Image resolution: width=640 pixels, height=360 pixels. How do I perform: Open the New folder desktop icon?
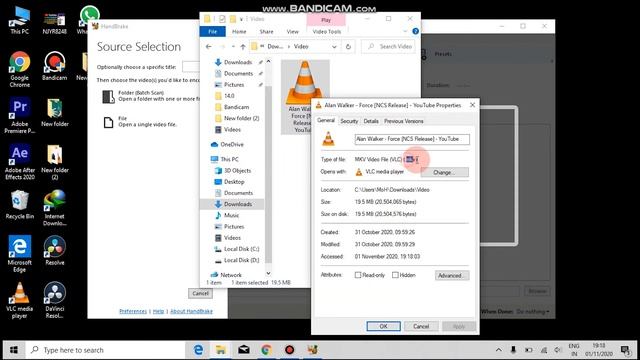[x=54, y=113]
